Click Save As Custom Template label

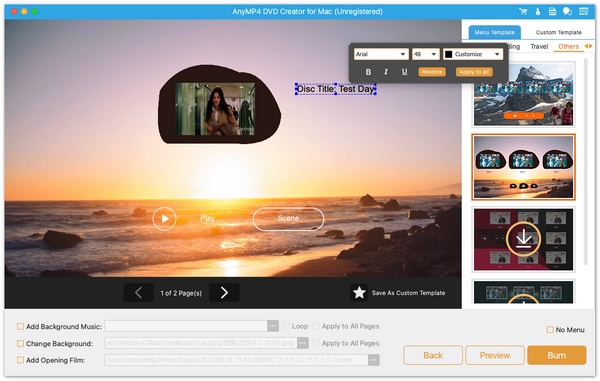coord(408,293)
